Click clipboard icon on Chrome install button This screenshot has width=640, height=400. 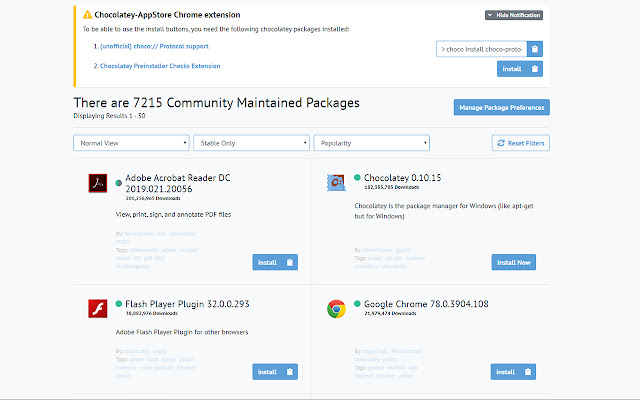pyautogui.click(x=528, y=372)
